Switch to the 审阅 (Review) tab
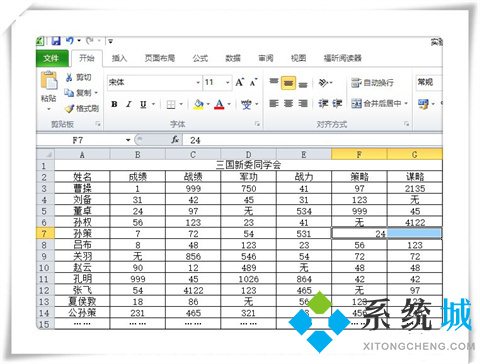Image resolution: width=480 pixels, height=364 pixels. 266,58
